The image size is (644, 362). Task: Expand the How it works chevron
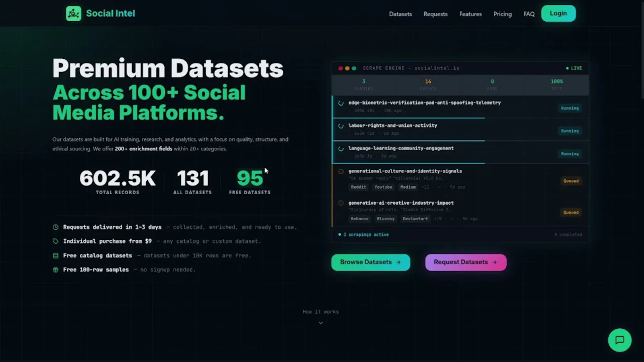(321, 323)
